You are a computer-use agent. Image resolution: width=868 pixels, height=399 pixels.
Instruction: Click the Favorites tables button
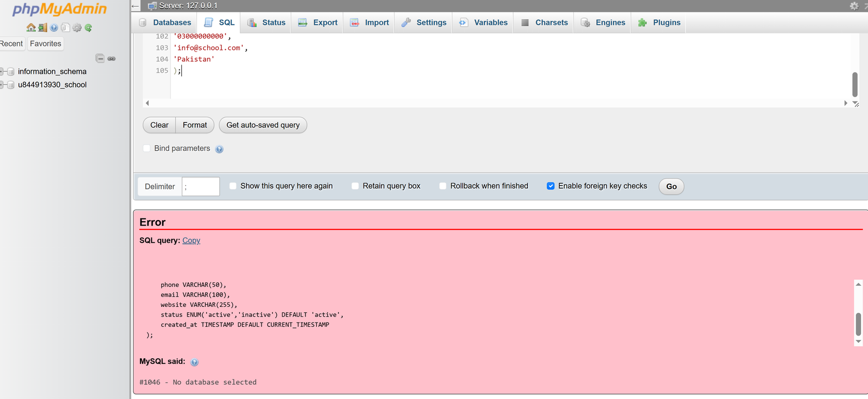[46, 44]
